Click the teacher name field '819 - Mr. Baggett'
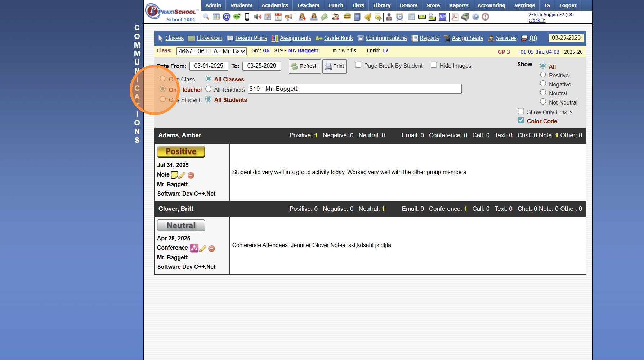This screenshot has height=360, width=644. tap(355, 89)
